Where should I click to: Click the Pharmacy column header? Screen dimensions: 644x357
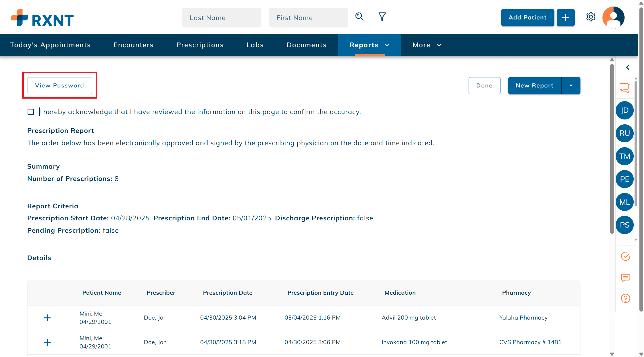516,293
